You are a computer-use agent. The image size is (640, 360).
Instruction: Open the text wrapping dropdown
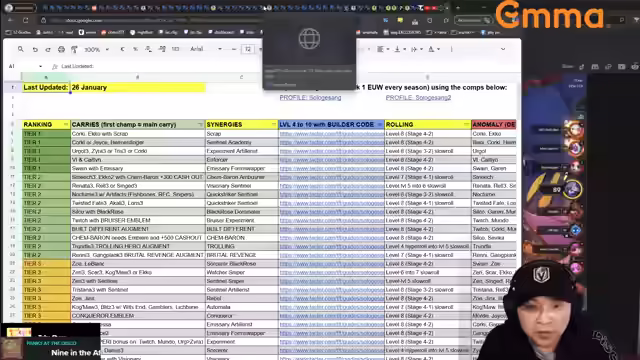[416, 49]
